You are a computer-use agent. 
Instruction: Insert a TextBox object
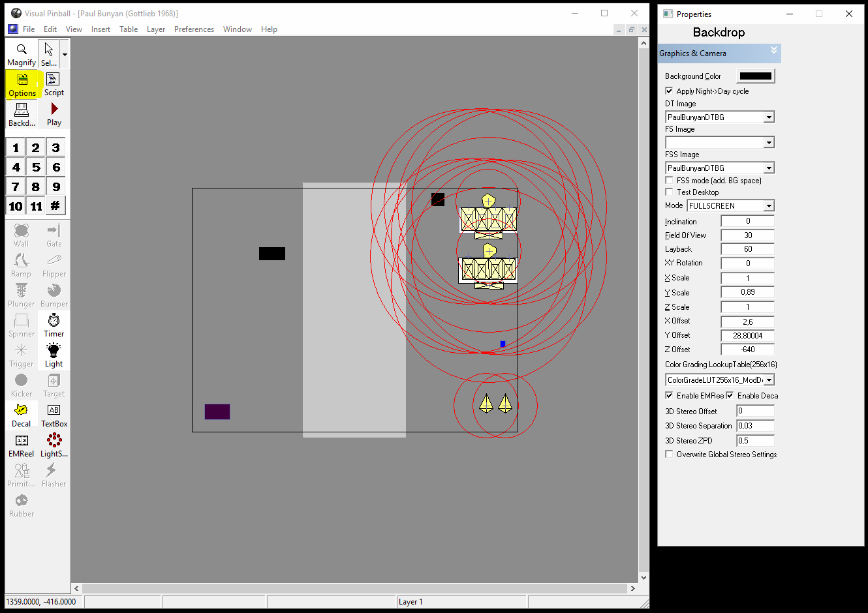point(54,415)
